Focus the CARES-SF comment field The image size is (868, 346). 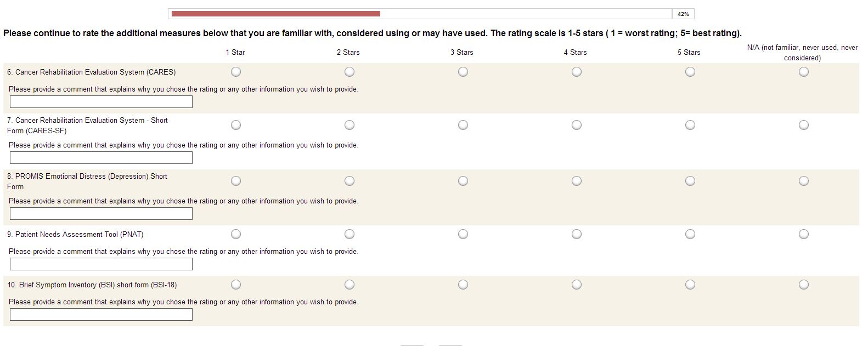pos(101,158)
